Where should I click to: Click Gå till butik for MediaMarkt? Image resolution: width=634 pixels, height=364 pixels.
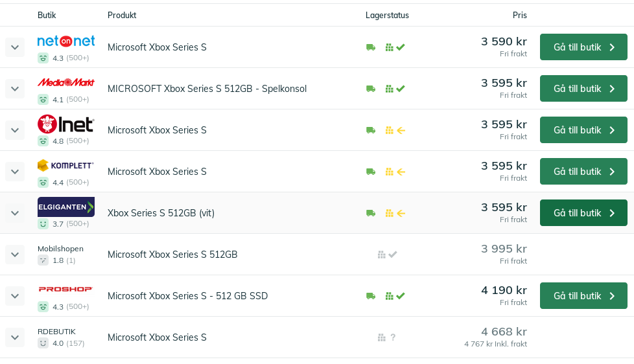click(583, 89)
